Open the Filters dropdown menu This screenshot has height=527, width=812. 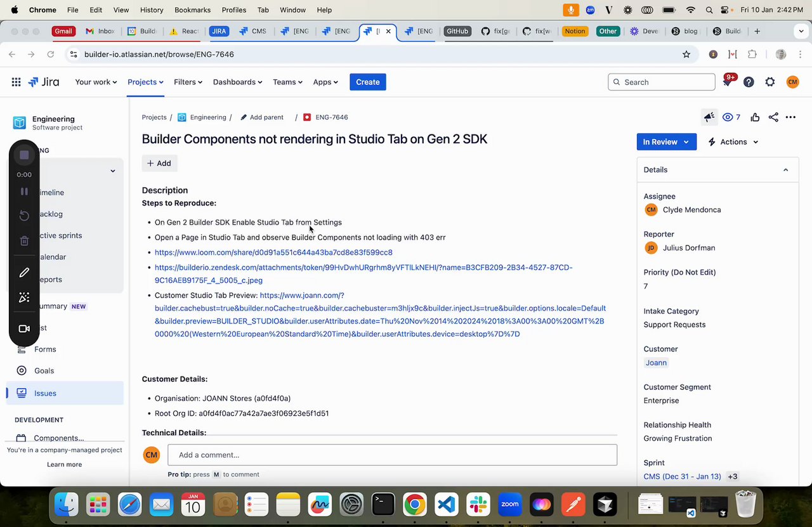(188, 82)
